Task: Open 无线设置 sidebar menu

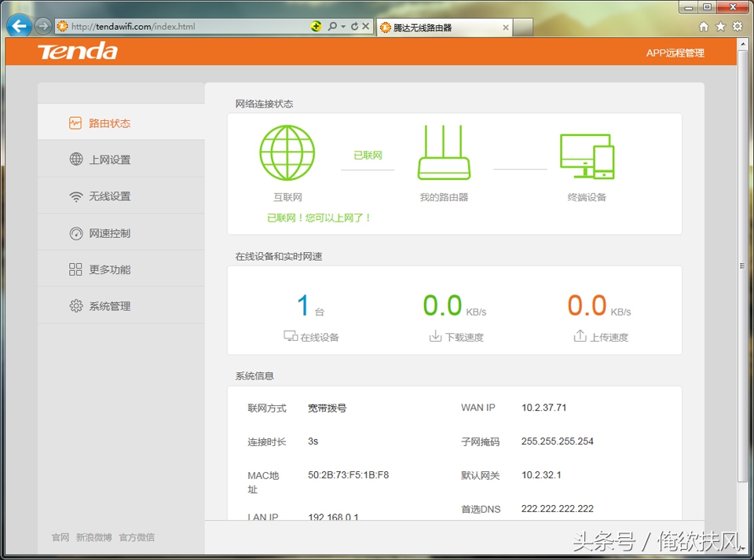Action: [121, 196]
